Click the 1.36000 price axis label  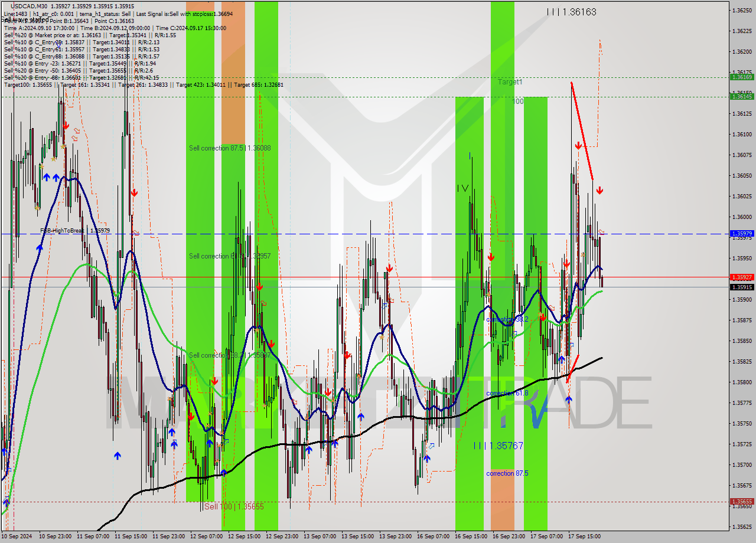[742, 217]
